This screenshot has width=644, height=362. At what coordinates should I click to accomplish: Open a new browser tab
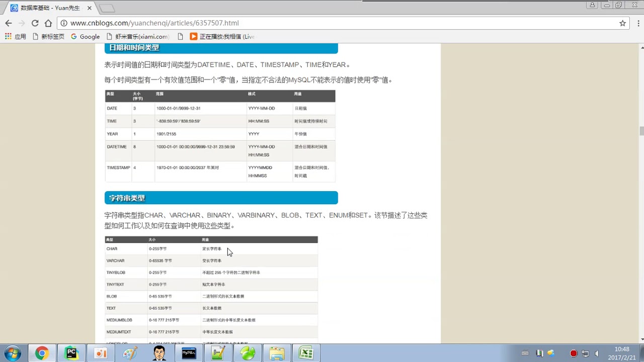click(x=107, y=8)
